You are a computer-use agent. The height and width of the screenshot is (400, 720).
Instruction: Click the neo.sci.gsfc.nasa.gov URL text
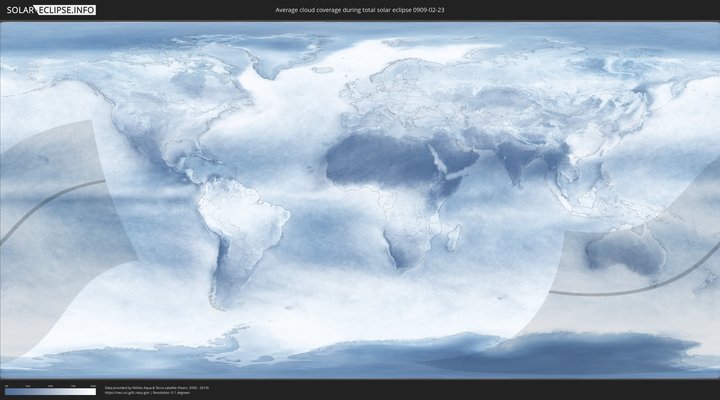(x=127, y=393)
